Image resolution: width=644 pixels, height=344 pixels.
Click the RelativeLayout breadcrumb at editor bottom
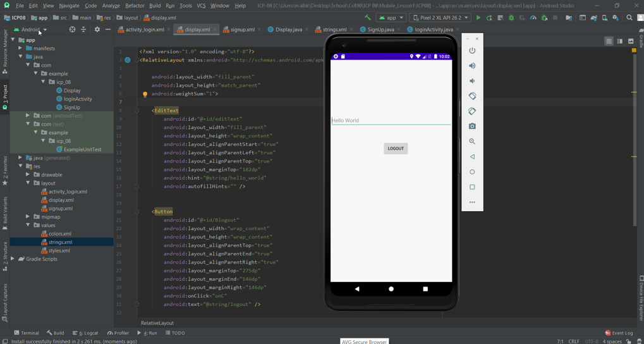(157, 323)
